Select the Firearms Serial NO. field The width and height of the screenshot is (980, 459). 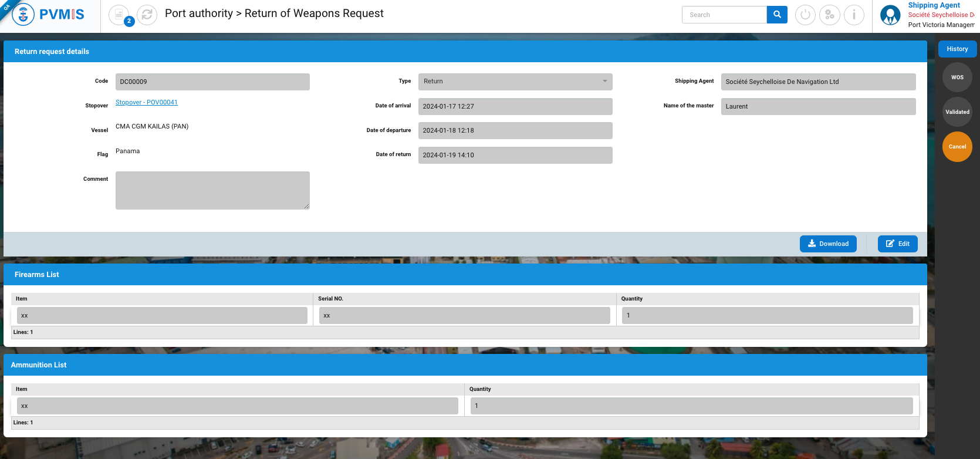(464, 316)
